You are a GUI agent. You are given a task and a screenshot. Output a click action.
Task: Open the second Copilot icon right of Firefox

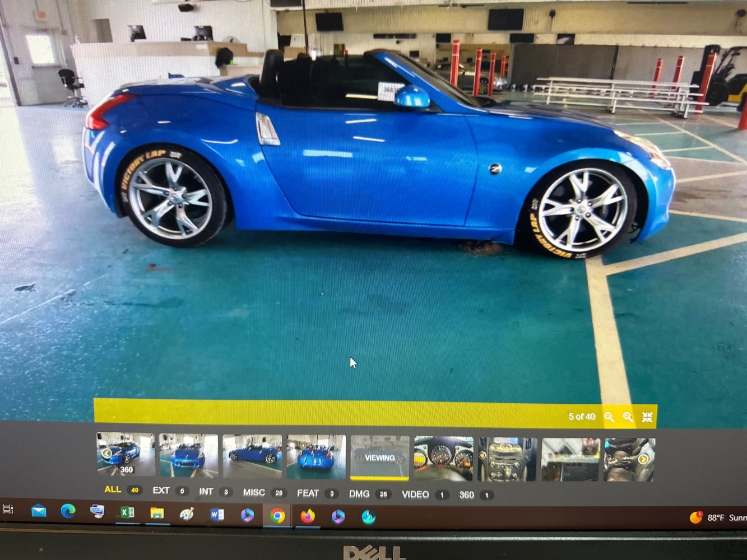pyautogui.click(x=338, y=516)
